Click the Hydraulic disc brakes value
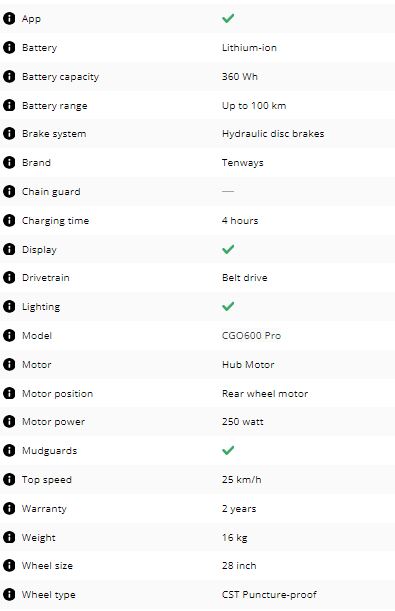 tap(273, 134)
